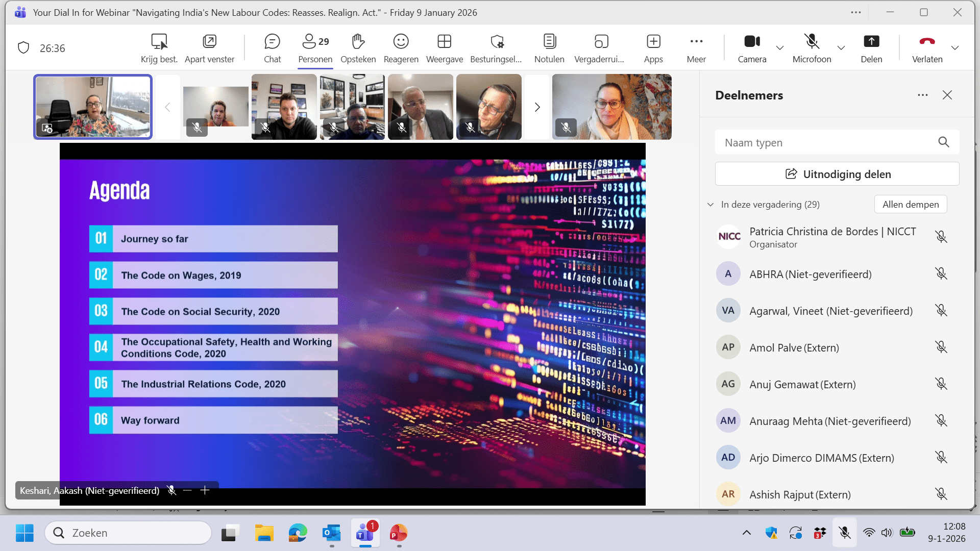Open the Reageren emoji reactions
Screen dimensions: 980x551
coord(401,42)
